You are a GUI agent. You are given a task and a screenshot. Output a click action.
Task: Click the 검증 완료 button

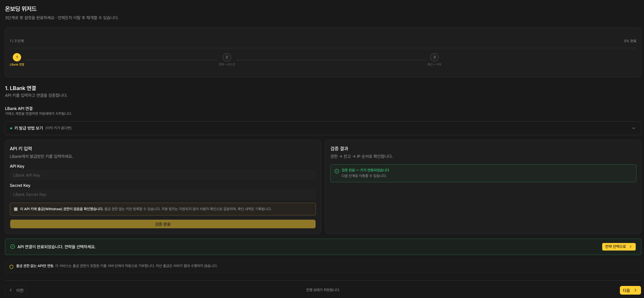coord(163,224)
